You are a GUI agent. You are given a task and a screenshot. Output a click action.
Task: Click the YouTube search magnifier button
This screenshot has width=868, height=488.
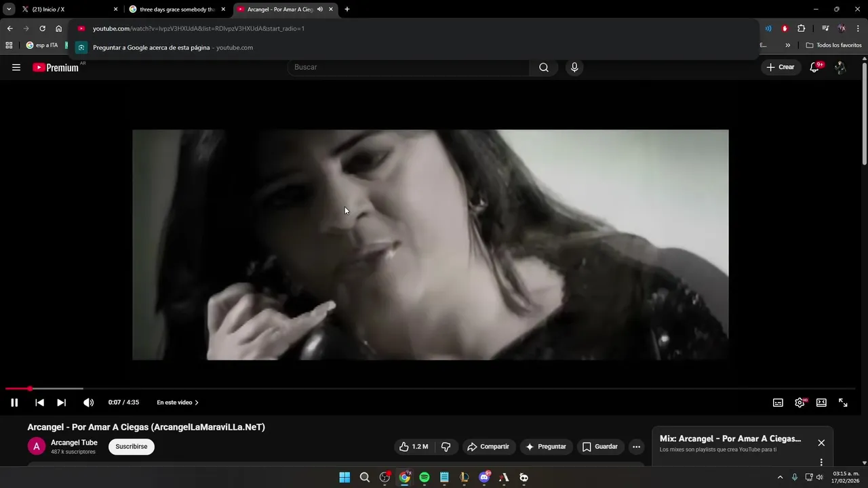click(x=544, y=67)
